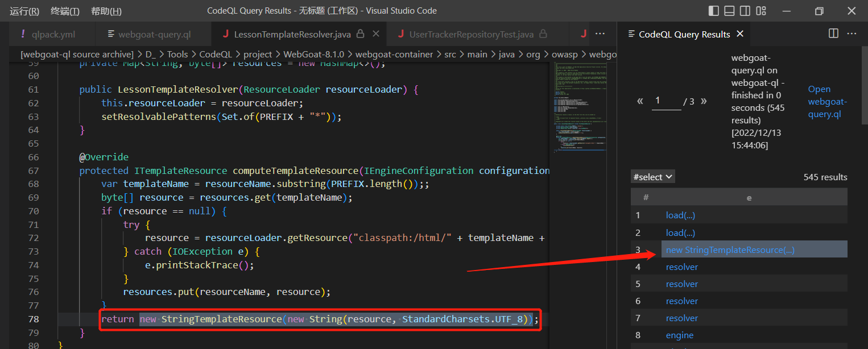Open load(...) result in row 2
Screen dimensions: 868x349
pyautogui.click(x=680, y=232)
